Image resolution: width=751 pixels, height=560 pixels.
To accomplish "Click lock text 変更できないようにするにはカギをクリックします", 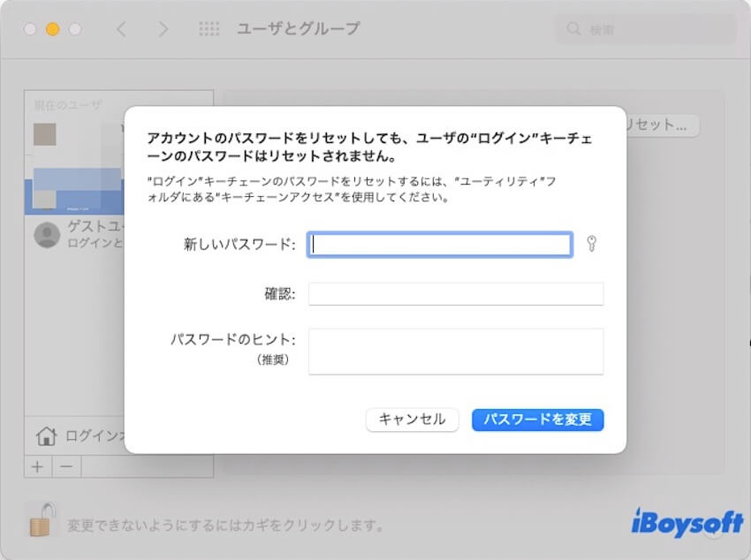I will pos(225,526).
